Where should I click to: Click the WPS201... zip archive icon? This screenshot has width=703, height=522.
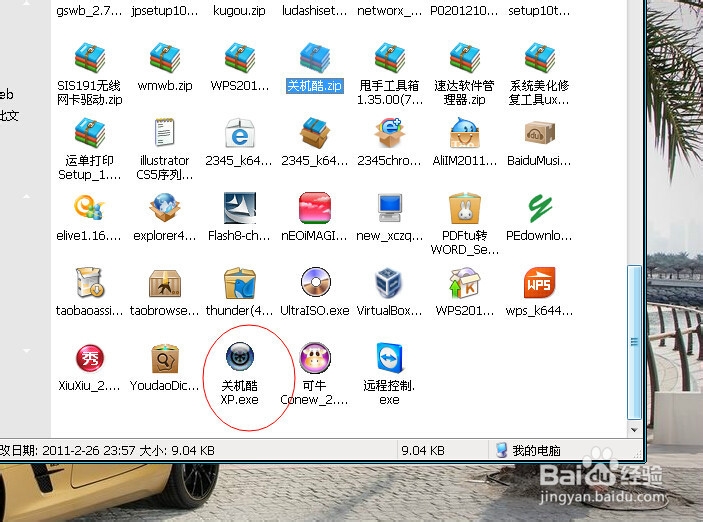[240, 58]
